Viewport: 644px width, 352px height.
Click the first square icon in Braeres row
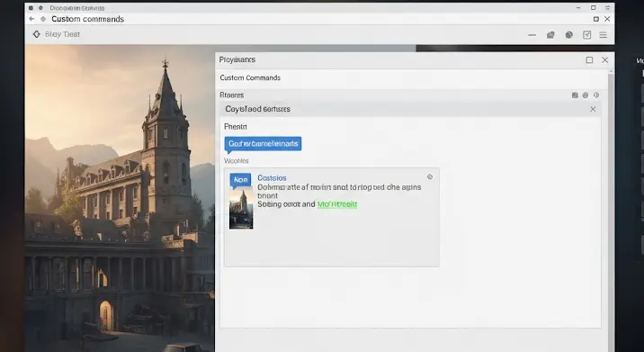575,95
